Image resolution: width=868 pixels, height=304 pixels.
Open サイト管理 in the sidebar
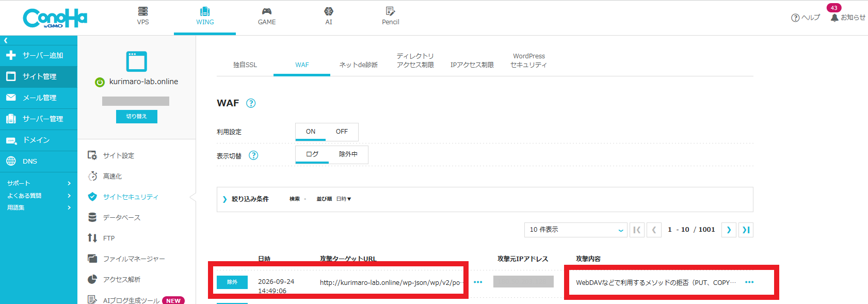pyautogui.click(x=39, y=76)
